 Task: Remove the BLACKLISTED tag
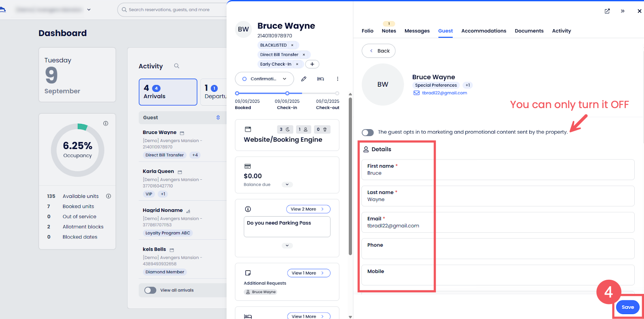(x=292, y=45)
